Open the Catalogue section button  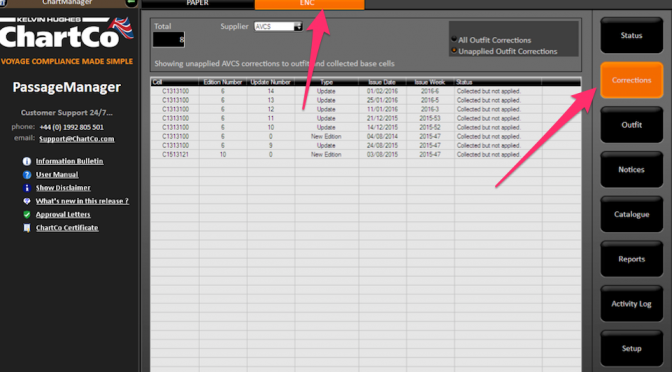pyautogui.click(x=631, y=214)
